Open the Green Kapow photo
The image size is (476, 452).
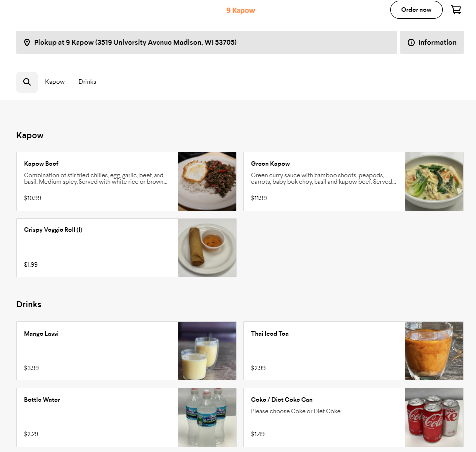(434, 181)
